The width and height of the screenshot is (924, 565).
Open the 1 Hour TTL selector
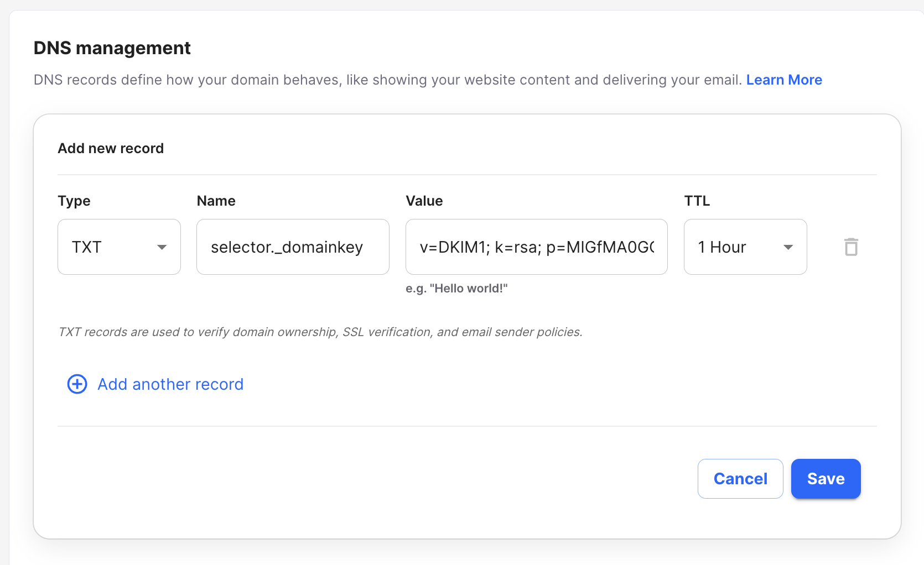tap(736, 247)
